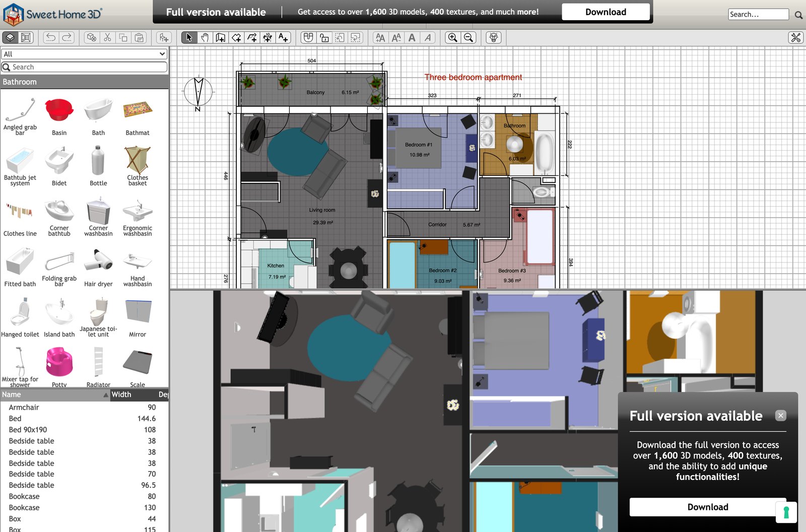Select the Angled grab bar catalog item
The image size is (806, 532).
coord(20,117)
